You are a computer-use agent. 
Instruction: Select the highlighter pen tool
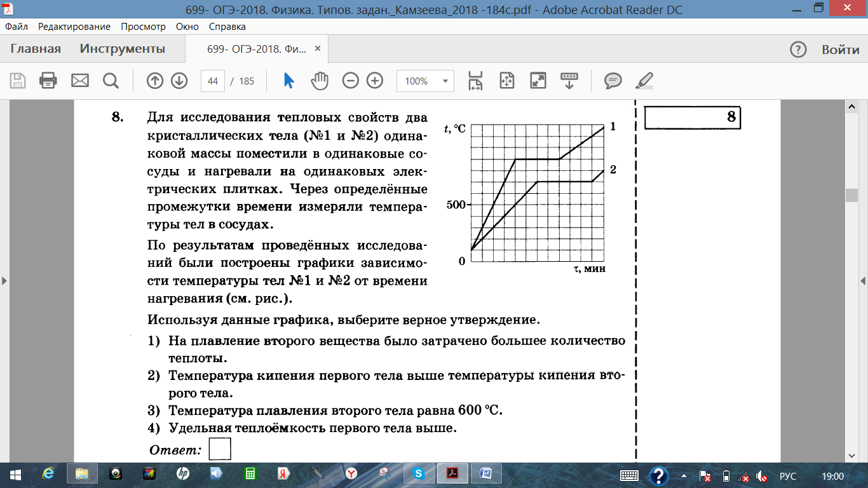tap(644, 81)
